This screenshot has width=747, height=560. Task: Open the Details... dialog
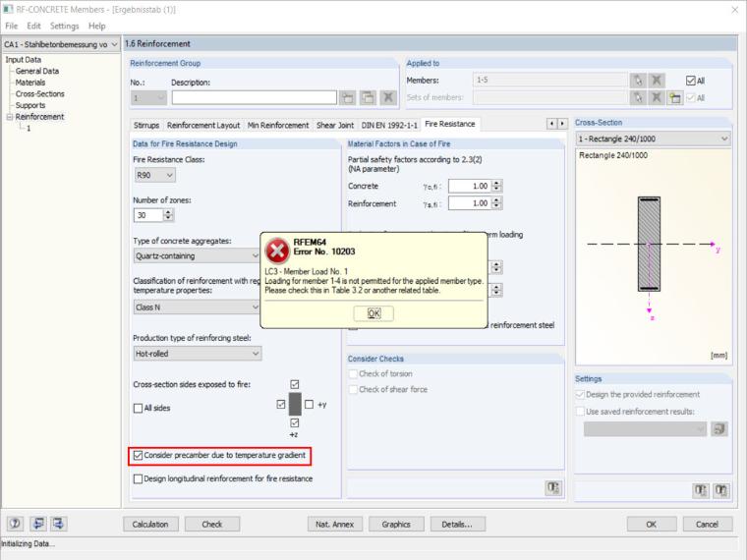[x=458, y=525]
